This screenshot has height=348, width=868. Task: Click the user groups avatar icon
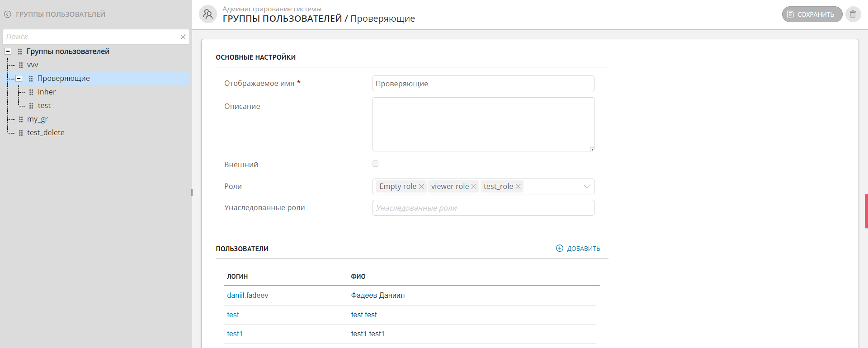pyautogui.click(x=208, y=14)
